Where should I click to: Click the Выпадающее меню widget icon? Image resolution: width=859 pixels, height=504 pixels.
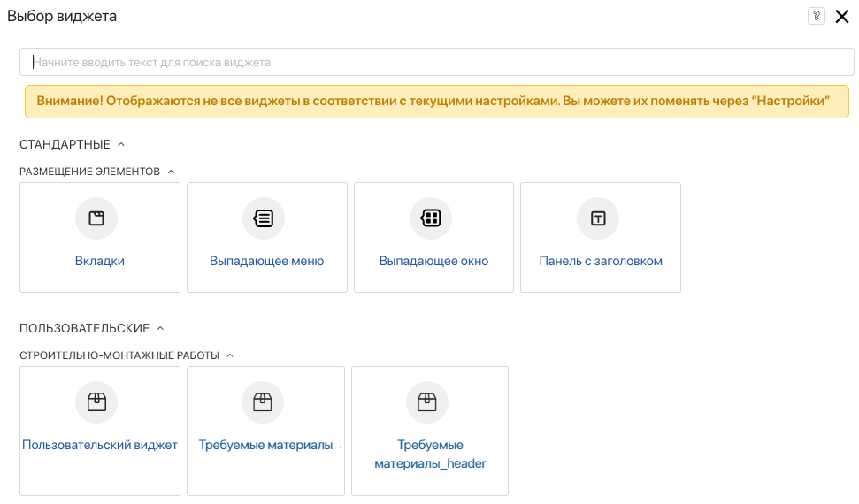point(264,218)
